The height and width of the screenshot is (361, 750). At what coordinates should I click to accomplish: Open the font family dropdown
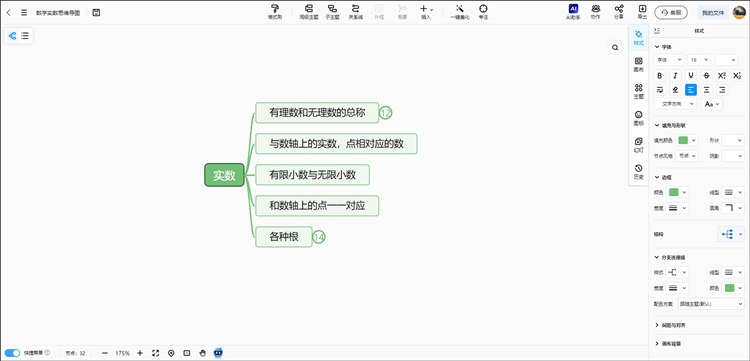[669, 60]
